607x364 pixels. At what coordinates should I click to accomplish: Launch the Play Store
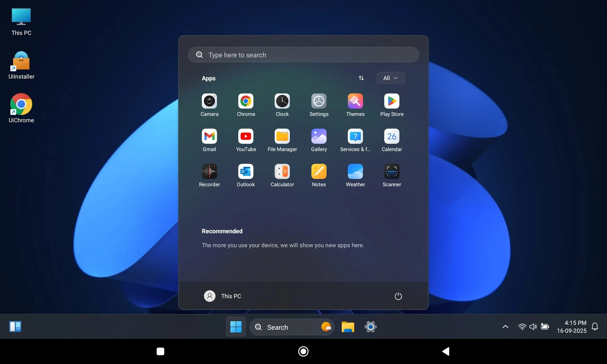tap(392, 102)
